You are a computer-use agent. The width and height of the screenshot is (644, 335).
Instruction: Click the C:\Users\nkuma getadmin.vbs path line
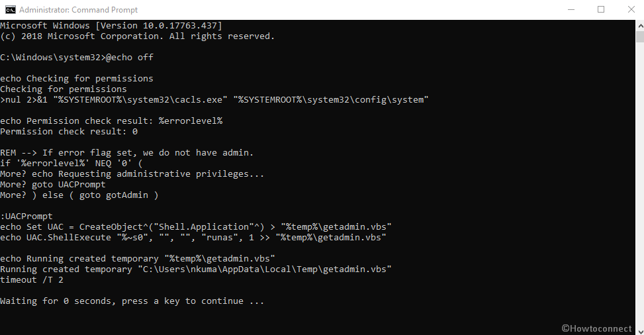pyautogui.click(x=195, y=269)
